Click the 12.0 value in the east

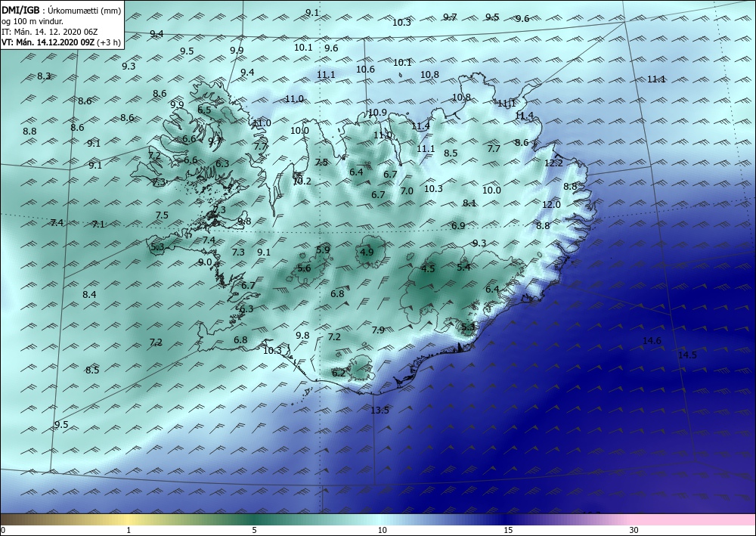pos(551,204)
